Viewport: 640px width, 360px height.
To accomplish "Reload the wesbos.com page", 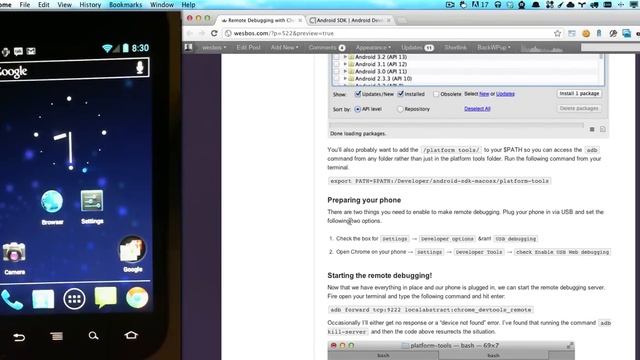I will [x=214, y=33].
